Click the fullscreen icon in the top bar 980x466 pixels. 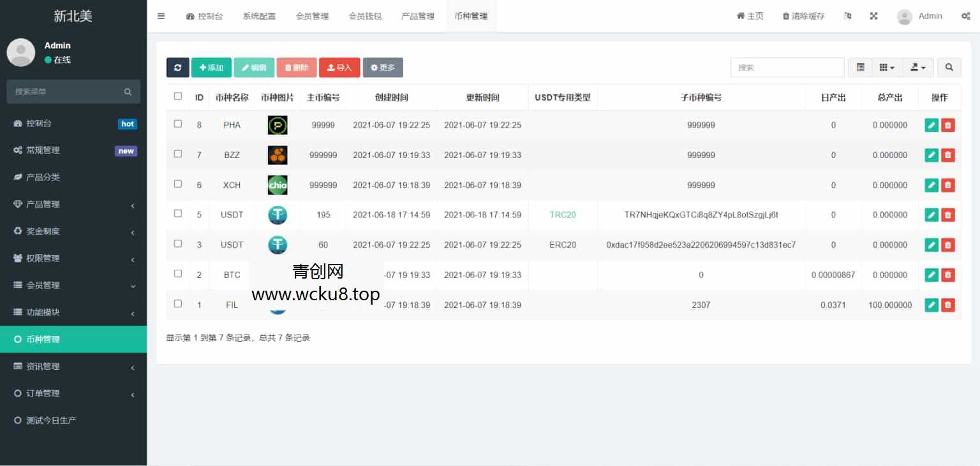[x=873, y=16]
